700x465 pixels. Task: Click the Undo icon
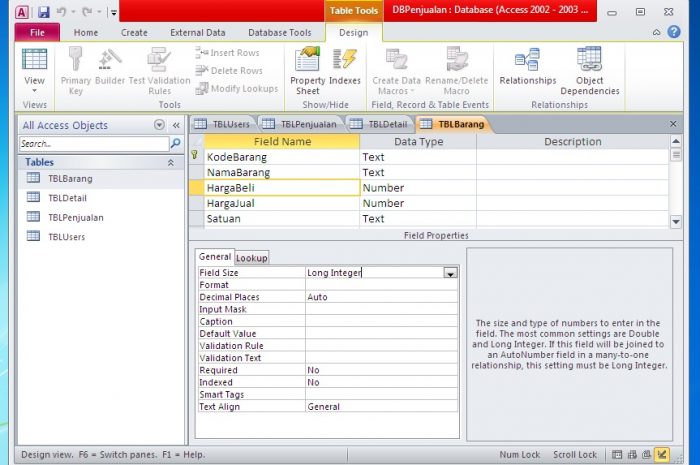62,12
